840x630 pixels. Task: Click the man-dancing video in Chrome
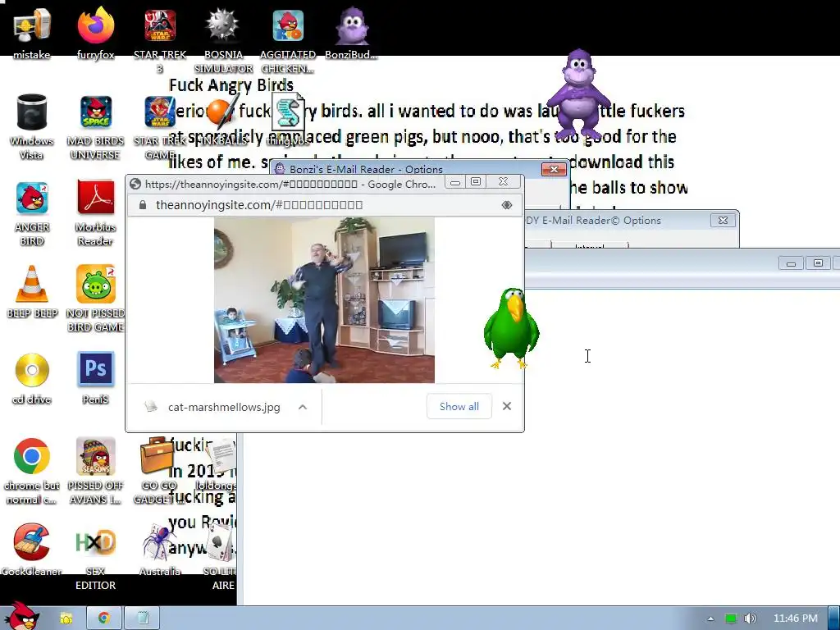tap(324, 300)
